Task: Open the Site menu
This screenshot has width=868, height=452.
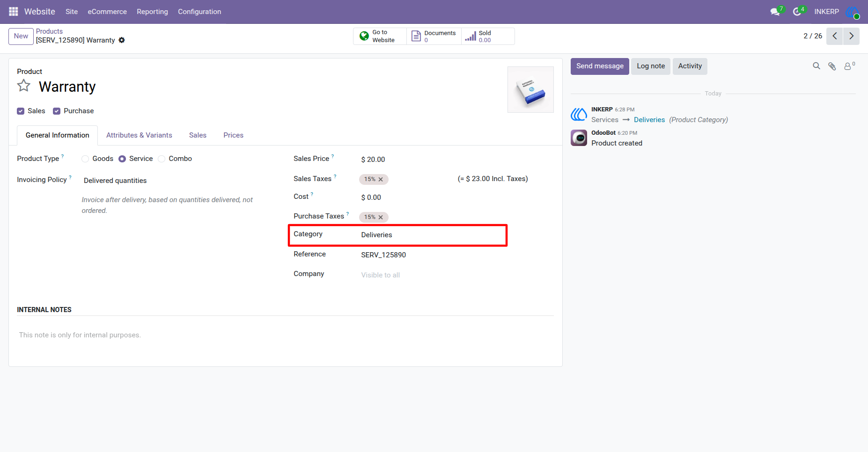Action: (72, 12)
